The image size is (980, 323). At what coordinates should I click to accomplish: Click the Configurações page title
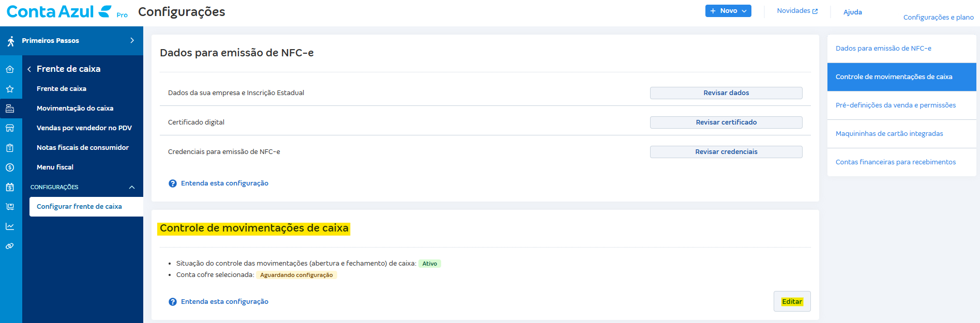pyautogui.click(x=182, y=12)
